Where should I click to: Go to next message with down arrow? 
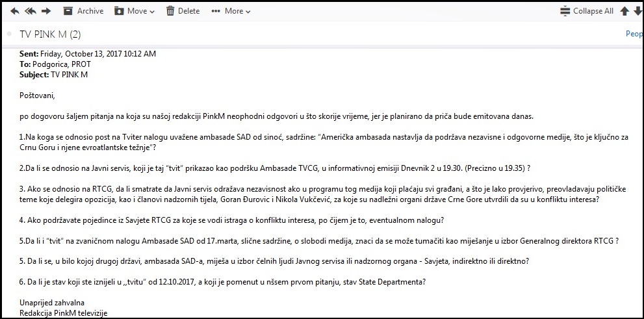click(x=638, y=11)
